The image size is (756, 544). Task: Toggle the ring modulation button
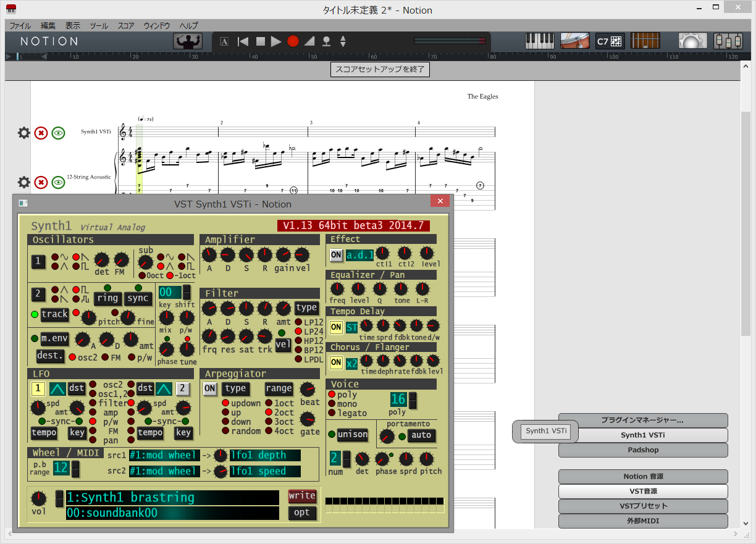(x=107, y=298)
